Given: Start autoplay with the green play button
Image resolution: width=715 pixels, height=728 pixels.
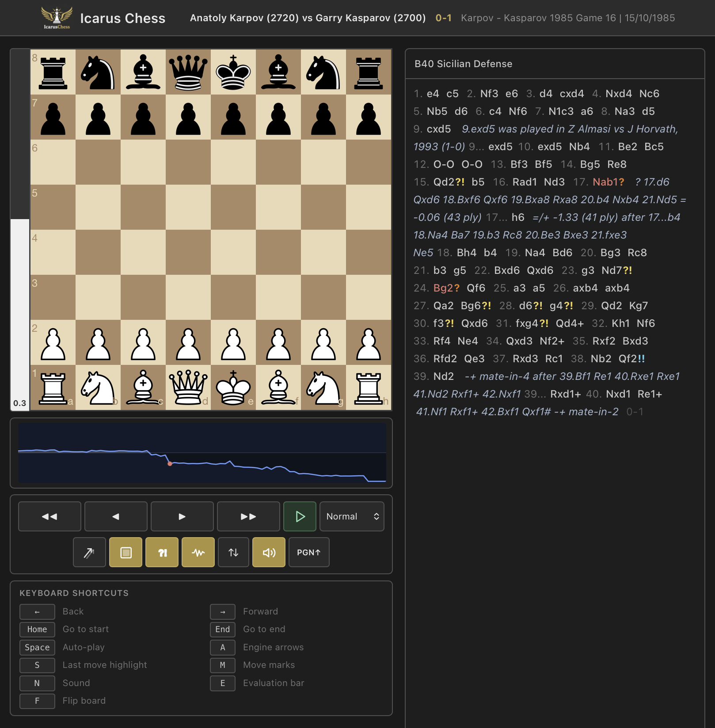Looking at the screenshot, I should [300, 516].
